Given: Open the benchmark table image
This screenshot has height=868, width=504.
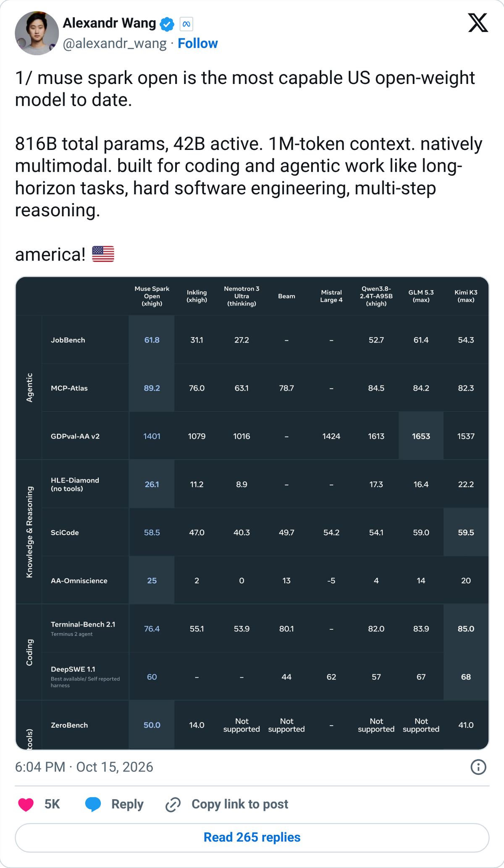Looking at the screenshot, I should coord(252,513).
